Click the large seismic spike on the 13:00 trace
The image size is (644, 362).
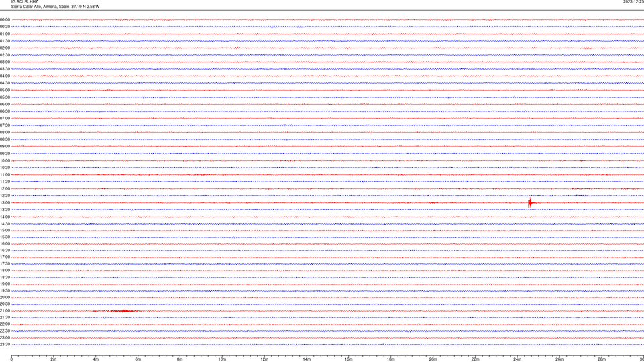click(x=530, y=202)
